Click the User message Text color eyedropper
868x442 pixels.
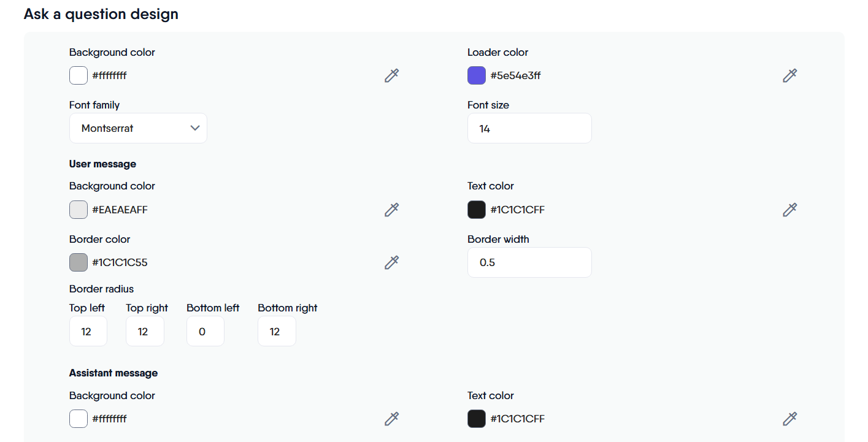(789, 210)
